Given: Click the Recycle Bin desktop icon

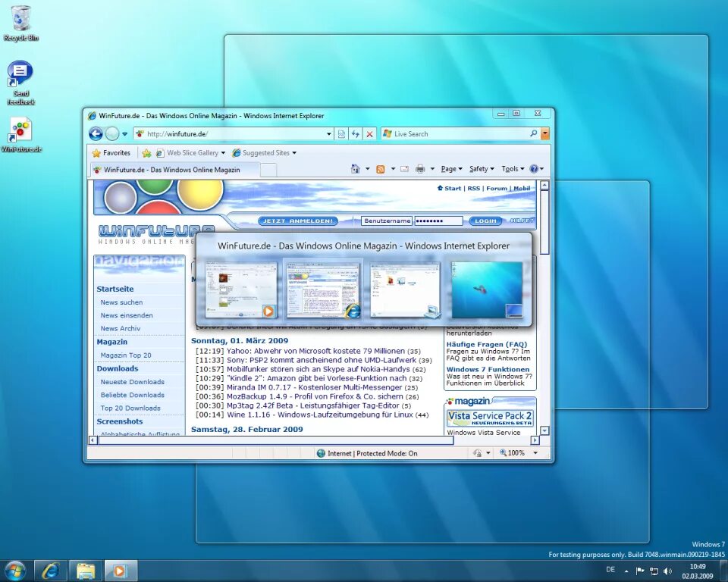Looking at the screenshot, I should pos(20,22).
